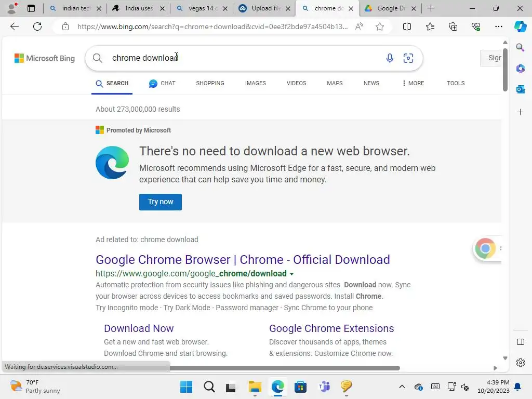Add a sidebar app plus icon
The height and width of the screenshot is (399, 532).
(x=520, y=112)
